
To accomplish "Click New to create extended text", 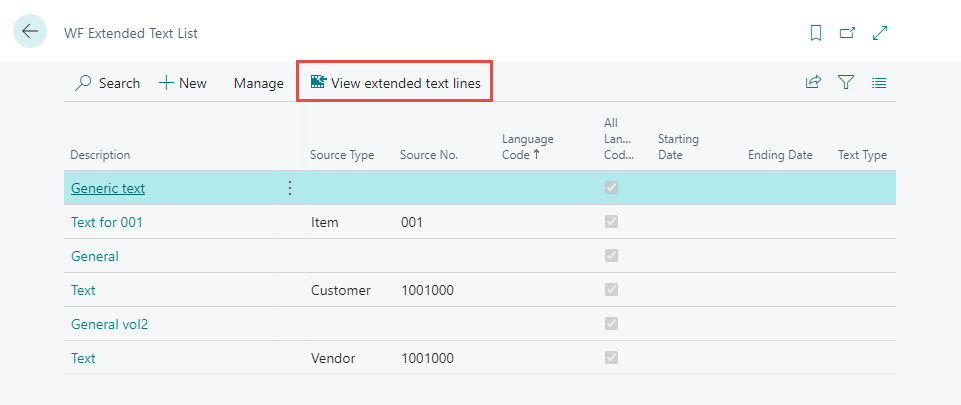I will [183, 83].
